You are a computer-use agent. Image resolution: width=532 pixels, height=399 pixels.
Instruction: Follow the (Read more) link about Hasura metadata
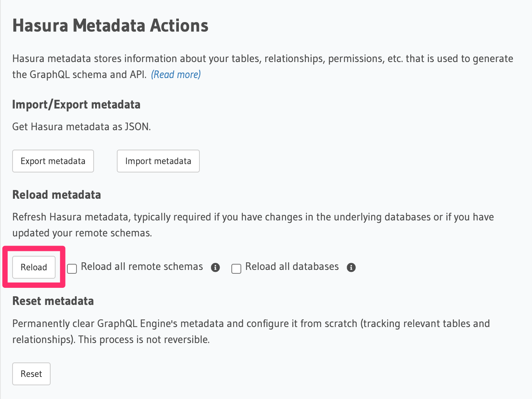tap(175, 74)
